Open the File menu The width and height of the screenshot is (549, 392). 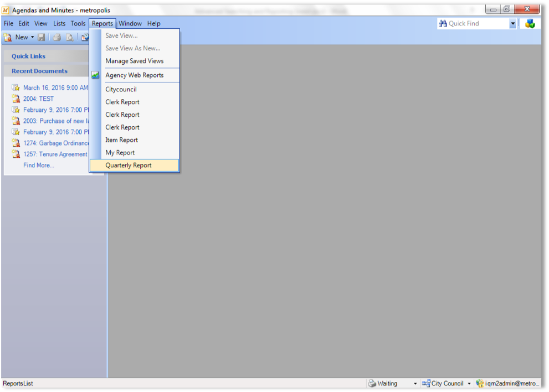(8, 23)
